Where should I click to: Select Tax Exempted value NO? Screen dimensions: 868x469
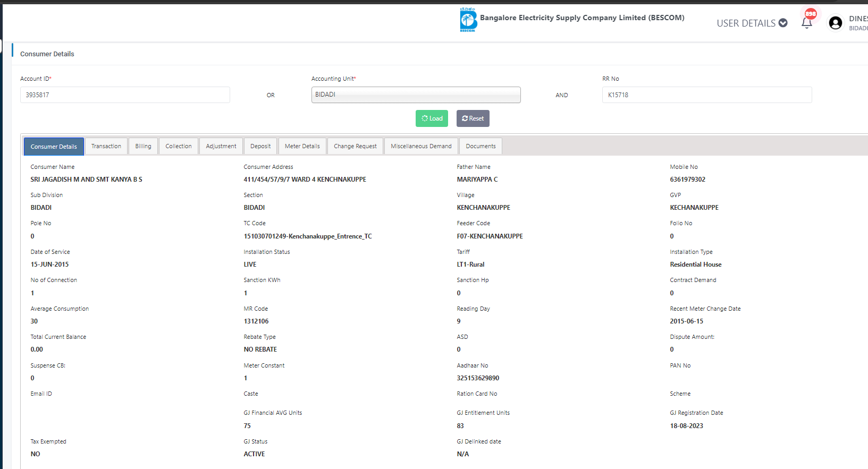pyautogui.click(x=35, y=454)
